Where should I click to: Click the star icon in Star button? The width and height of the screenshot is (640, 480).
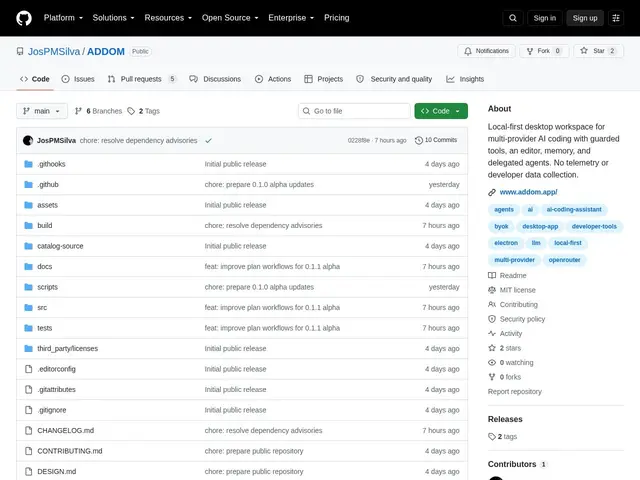click(x=584, y=51)
